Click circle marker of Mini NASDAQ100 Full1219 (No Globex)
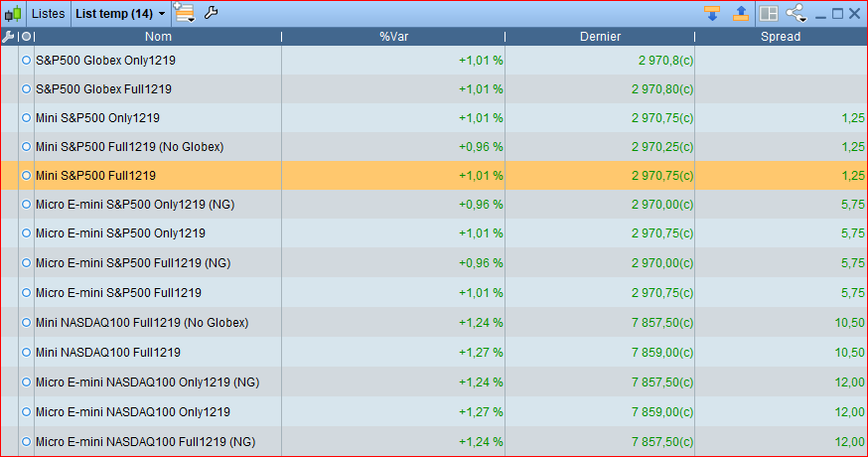Screen dimensions: 868x457 click(x=26, y=323)
